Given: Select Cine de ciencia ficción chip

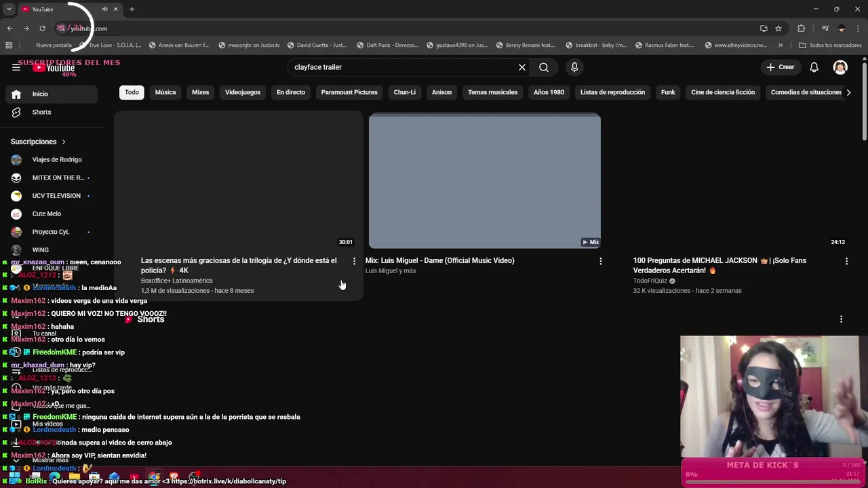Looking at the screenshot, I should click(x=723, y=92).
